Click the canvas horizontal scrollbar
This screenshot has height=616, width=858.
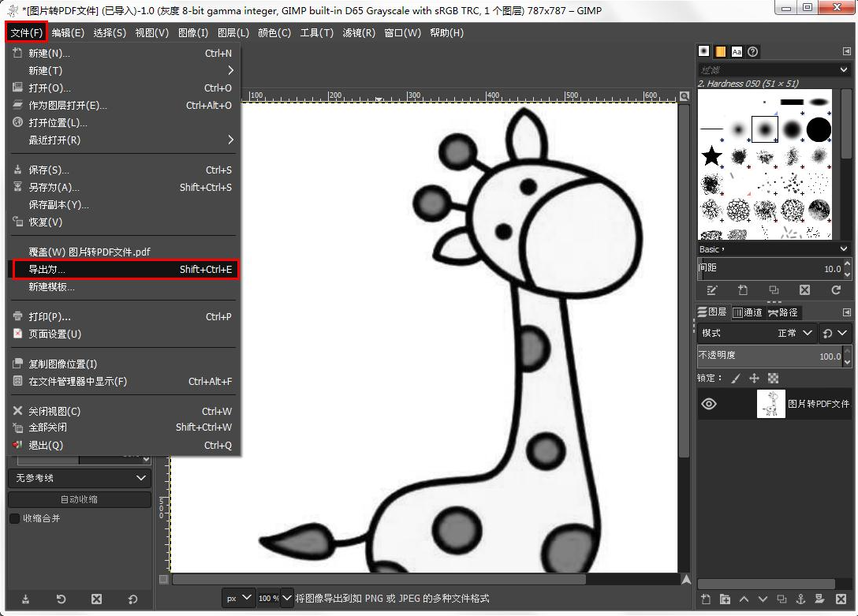click(379, 580)
